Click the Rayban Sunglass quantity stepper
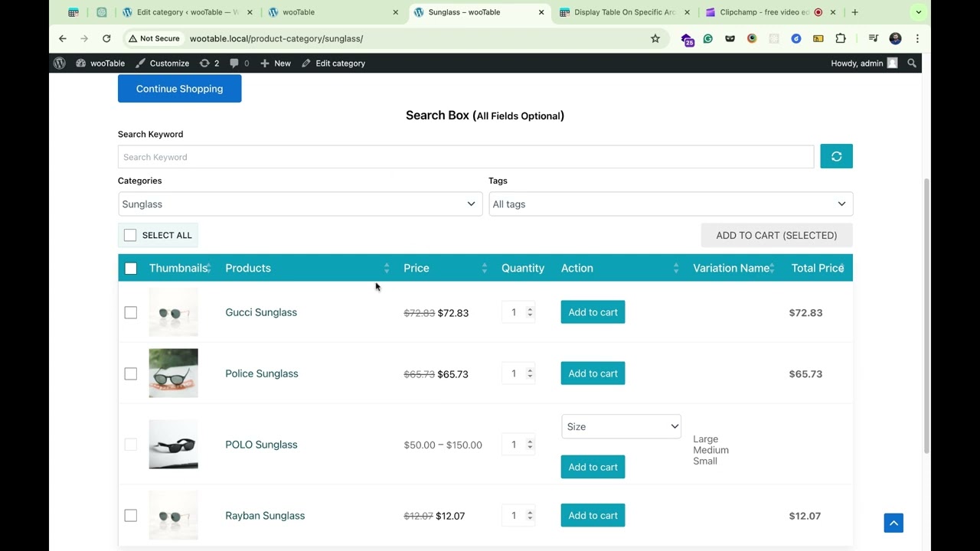 tap(530, 516)
